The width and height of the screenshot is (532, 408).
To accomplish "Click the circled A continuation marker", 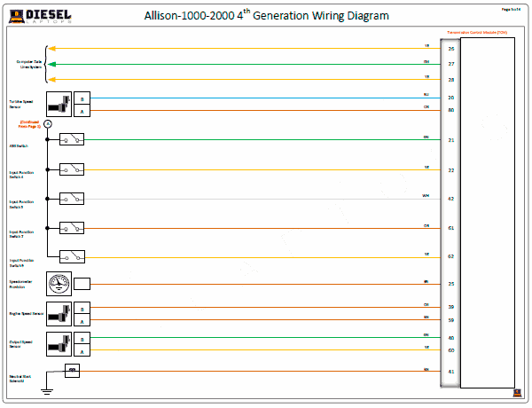I will pos(48,124).
